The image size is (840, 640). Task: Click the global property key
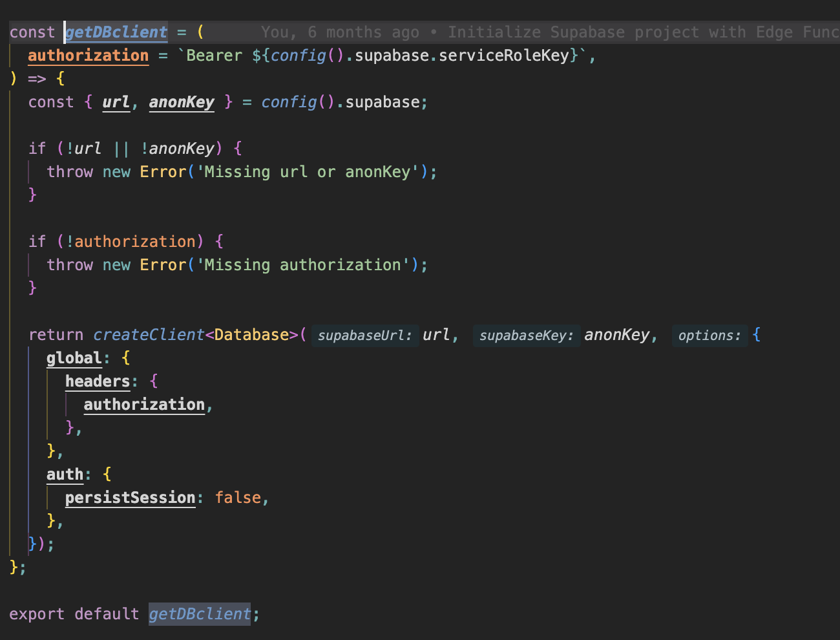click(74, 358)
